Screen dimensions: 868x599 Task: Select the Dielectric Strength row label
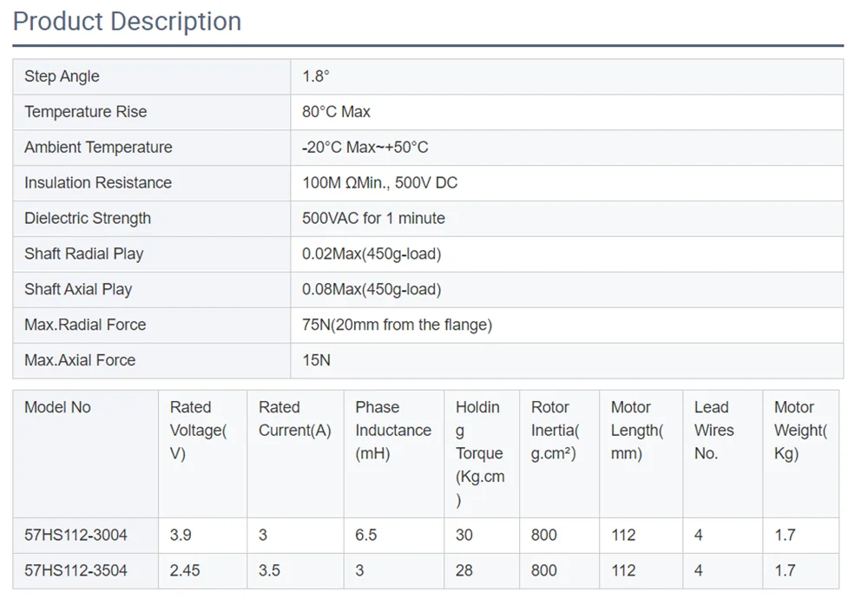87,219
